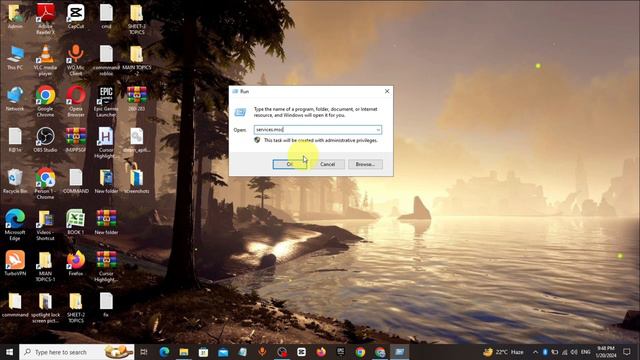Image resolution: width=640 pixels, height=360 pixels.
Task: Close the Run dialog with X
Action: (387, 91)
